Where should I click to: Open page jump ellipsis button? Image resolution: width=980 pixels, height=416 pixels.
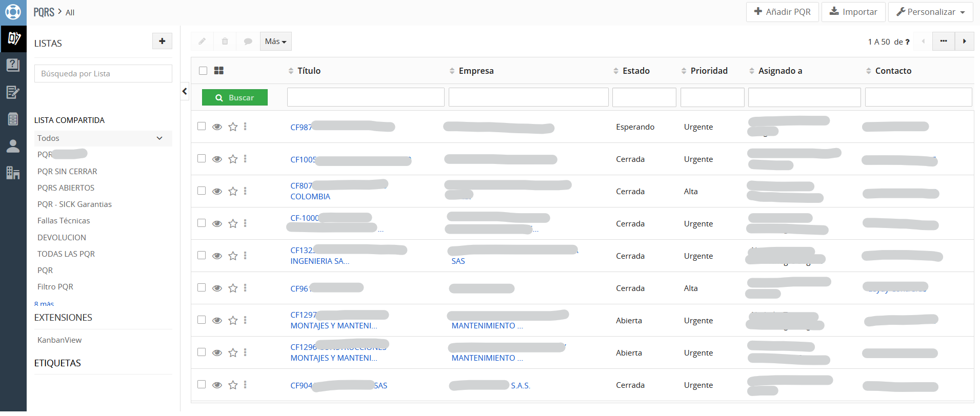[944, 41]
